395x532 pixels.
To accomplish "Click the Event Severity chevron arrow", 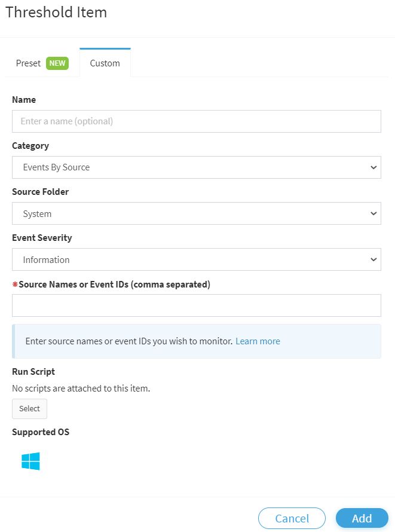I will [373, 259].
